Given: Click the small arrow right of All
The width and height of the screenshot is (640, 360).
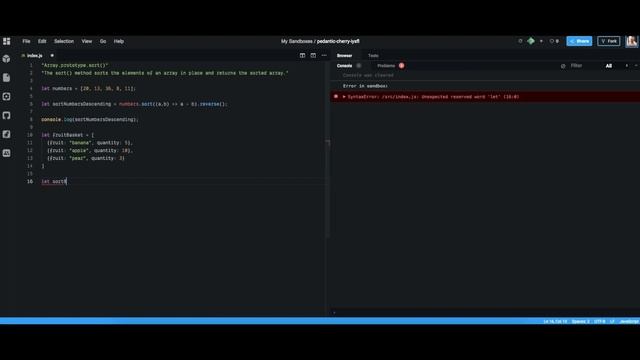Looking at the screenshot, I should click(627, 66).
